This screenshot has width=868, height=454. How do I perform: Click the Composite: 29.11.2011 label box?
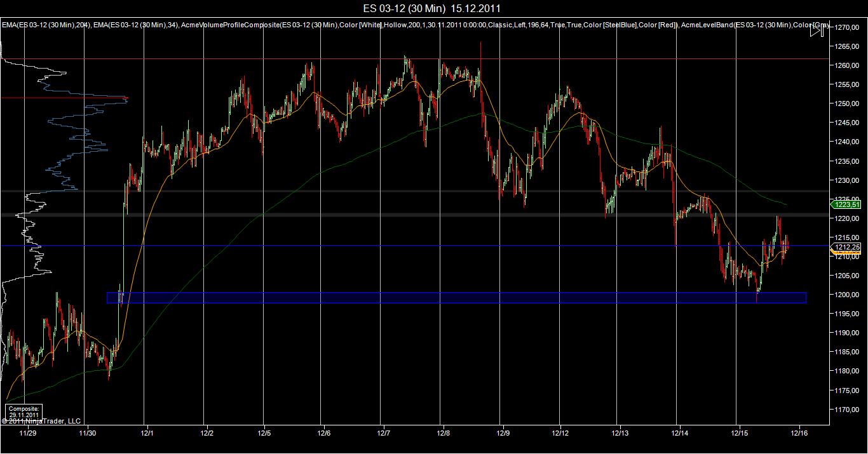(25, 411)
